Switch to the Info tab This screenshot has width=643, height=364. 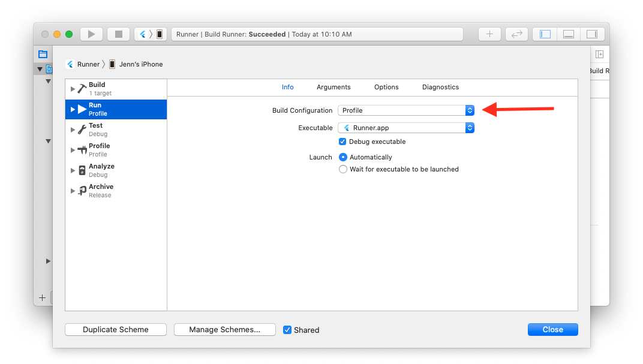tap(287, 87)
